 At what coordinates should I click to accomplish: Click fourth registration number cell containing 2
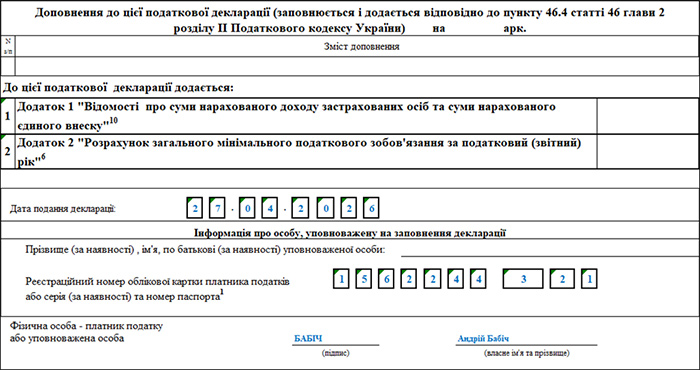point(408,279)
